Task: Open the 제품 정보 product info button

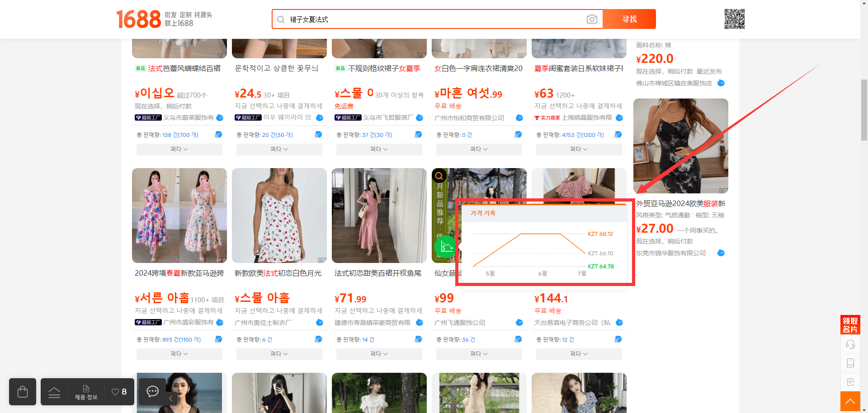Action: [x=86, y=392]
